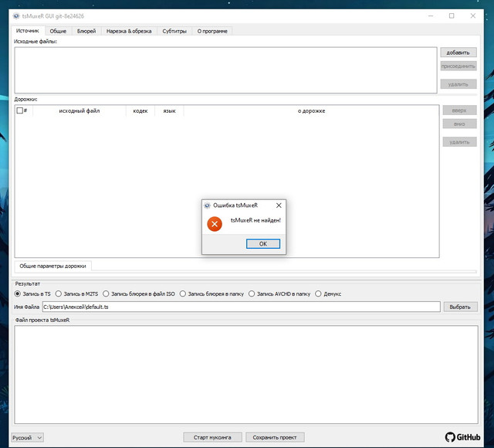Open the Общие tab
The height and width of the screenshot is (448, 494).
click(x=59, y=31)
